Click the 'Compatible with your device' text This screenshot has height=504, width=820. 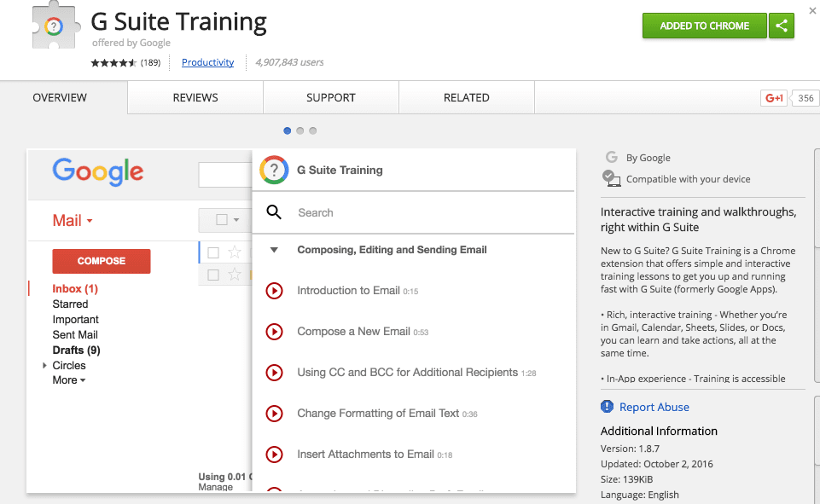pyautogui.click(x=689, y=179)
